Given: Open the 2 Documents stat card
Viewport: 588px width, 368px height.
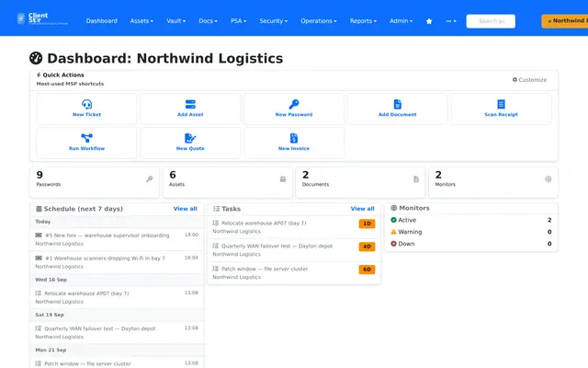Looking at the screenshot, I should 360,182.
